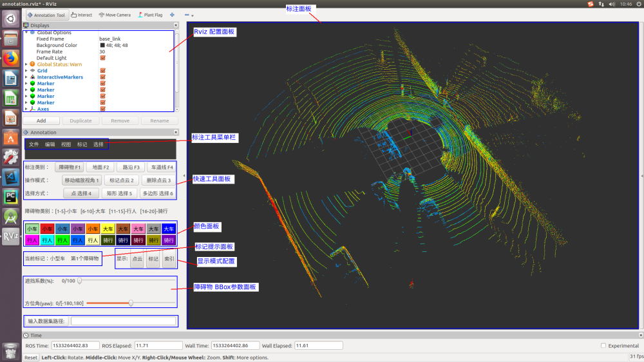Open Android Studio from the dock
This screenshot has width=644, height=362.
pyautogui.click(x=11, y=216)
